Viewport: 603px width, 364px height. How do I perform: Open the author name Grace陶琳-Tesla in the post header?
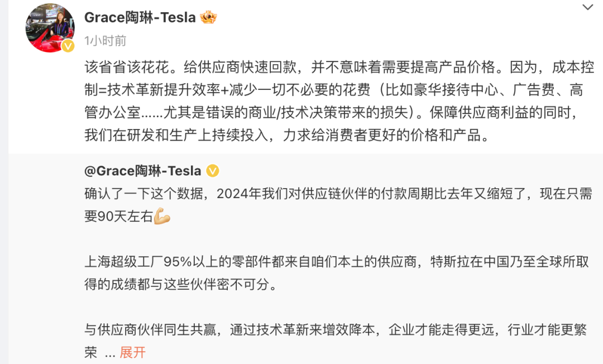(140, 17)
